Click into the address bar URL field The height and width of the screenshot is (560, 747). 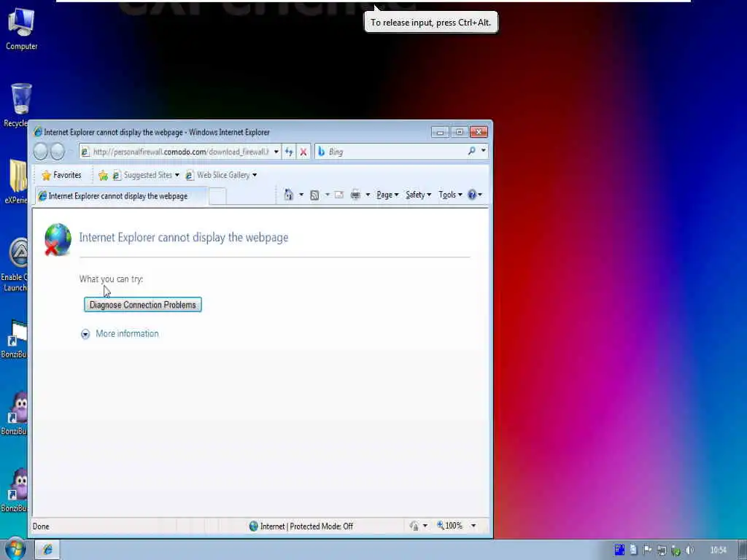(181, 152)
